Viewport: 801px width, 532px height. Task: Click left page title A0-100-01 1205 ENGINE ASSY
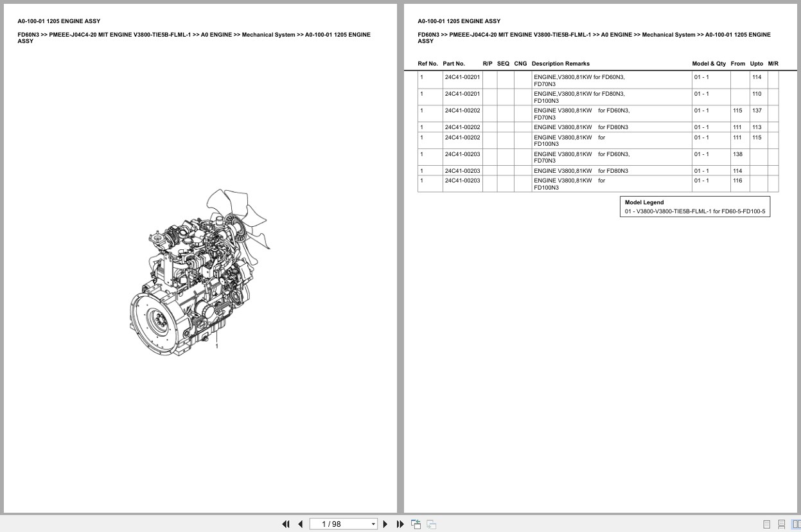[x=58, y=21]
